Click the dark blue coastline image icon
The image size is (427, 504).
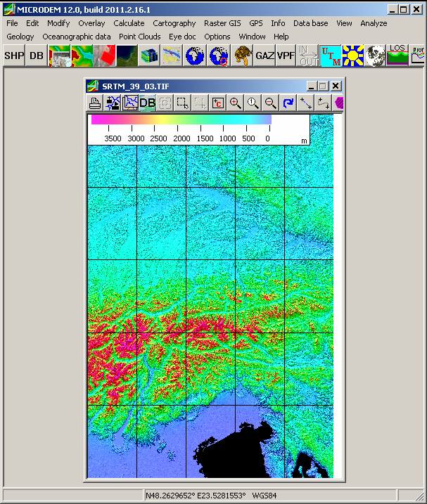(127, 56)
